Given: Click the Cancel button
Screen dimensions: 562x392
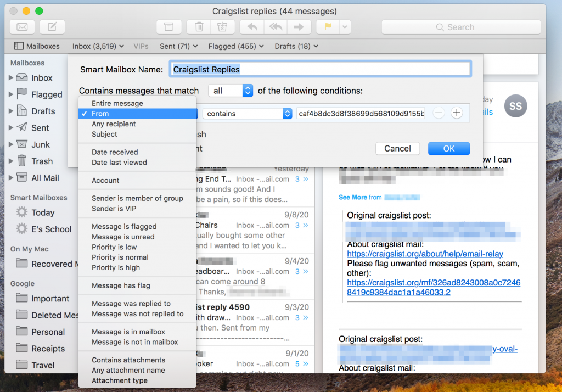Looking at the screenshot, I should [397, 148].
